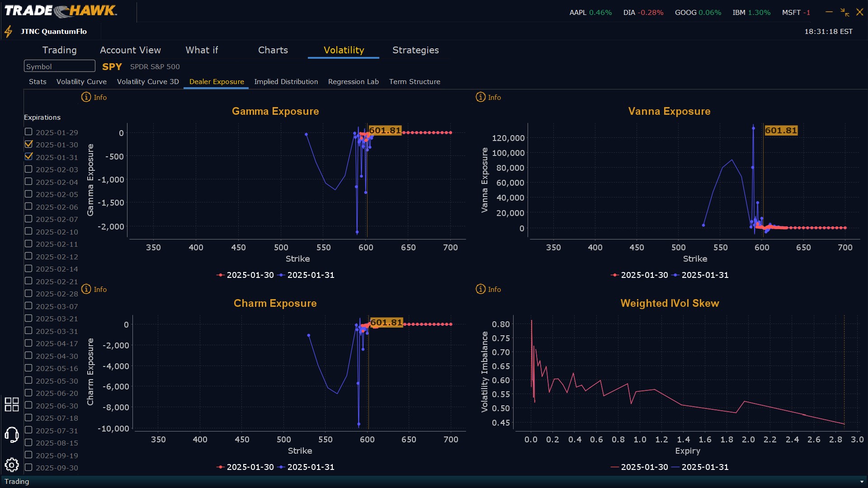Open the Weighted IVol Skew Info icon
The image size is (868, 488).
[481, 289]
